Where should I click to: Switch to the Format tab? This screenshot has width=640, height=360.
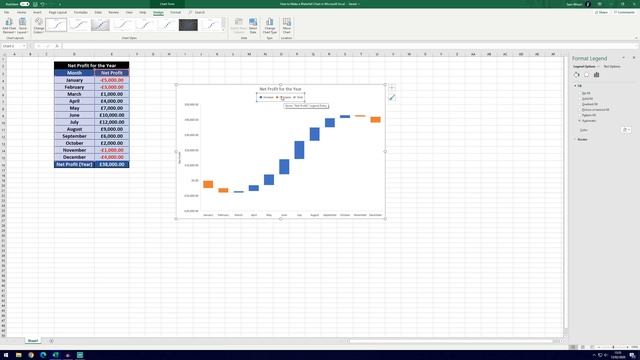pyautogui.click(x=176, y=13)
